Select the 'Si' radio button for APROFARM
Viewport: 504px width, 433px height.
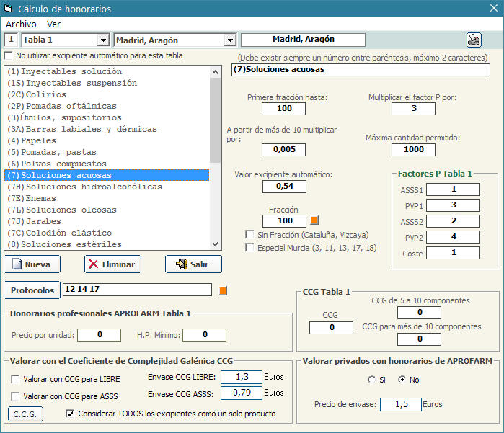coord(371,380)
